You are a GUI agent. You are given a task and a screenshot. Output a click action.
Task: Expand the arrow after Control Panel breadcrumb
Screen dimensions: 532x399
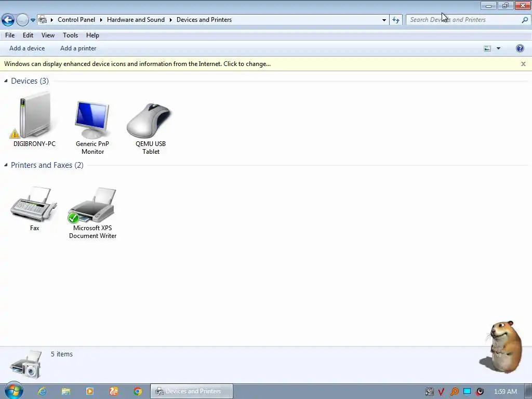click(101, 20)
